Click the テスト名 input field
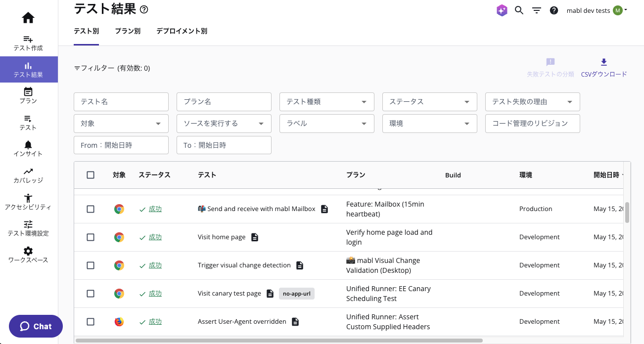The width and height of the screenshot is (644, 344). [x=121, y=102]
